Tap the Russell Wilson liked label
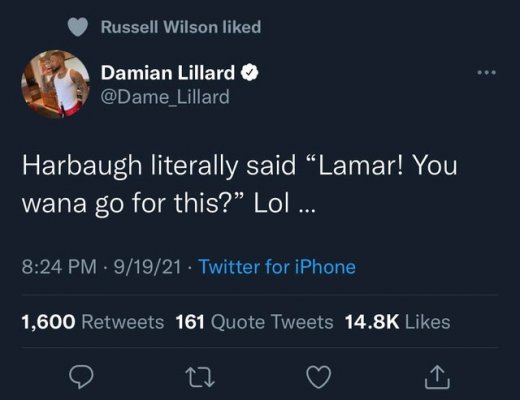This screenshot has width=520, height=400. click(181, 27)
